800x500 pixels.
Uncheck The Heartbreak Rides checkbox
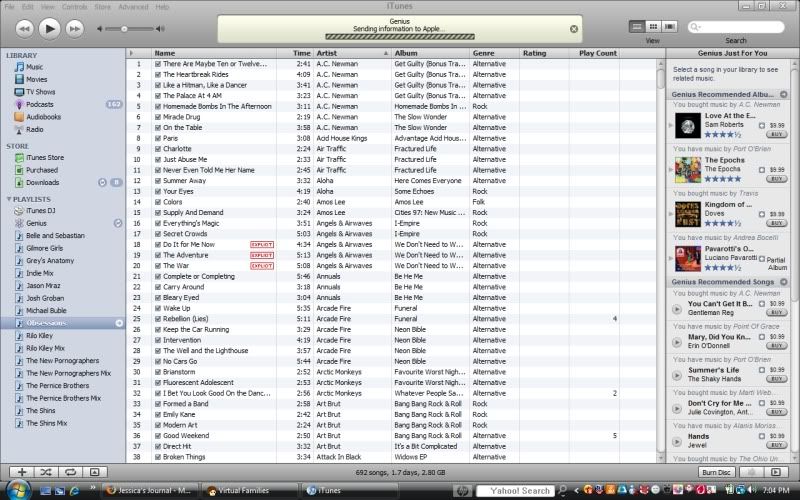[x=158, y=74]
